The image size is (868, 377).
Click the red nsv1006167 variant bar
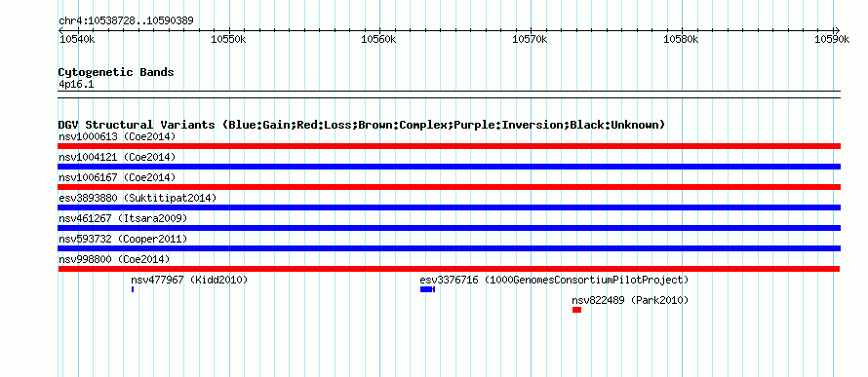coord(449,187)
